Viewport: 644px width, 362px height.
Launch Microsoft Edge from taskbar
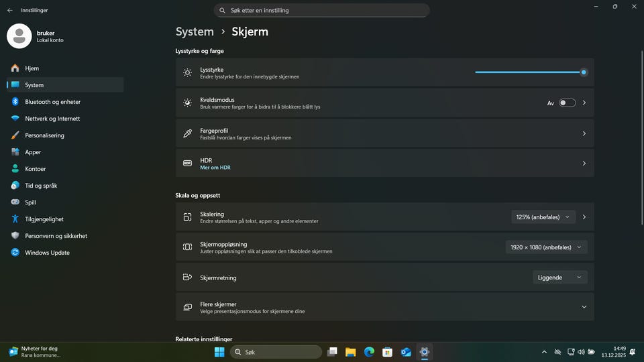point(369,352)
